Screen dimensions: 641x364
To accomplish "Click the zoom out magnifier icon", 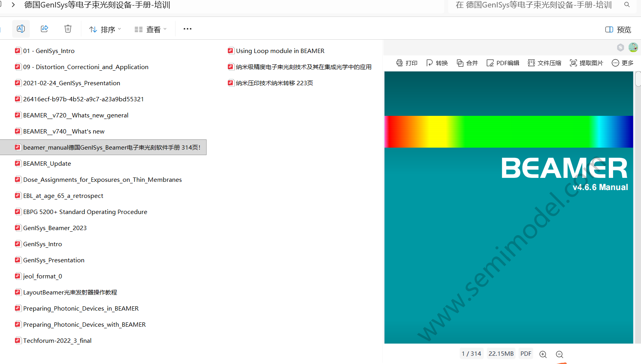I will coord(560,354).
